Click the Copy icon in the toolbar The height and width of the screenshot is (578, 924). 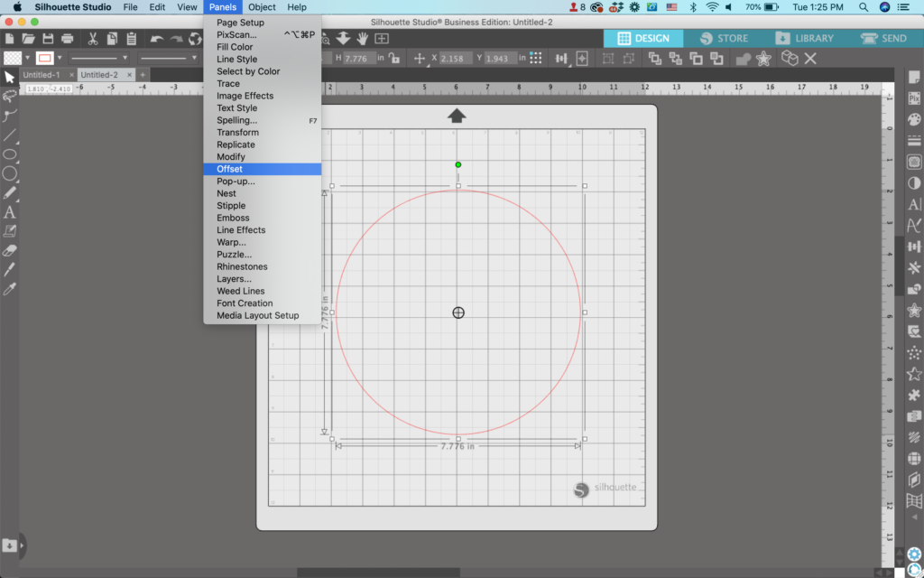coord(112,39)
